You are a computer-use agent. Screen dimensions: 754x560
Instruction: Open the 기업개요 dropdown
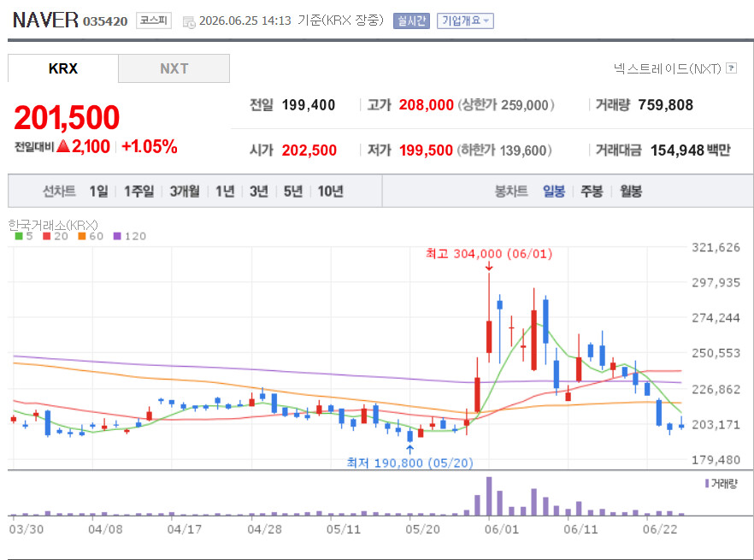click(x=465, y=21)
